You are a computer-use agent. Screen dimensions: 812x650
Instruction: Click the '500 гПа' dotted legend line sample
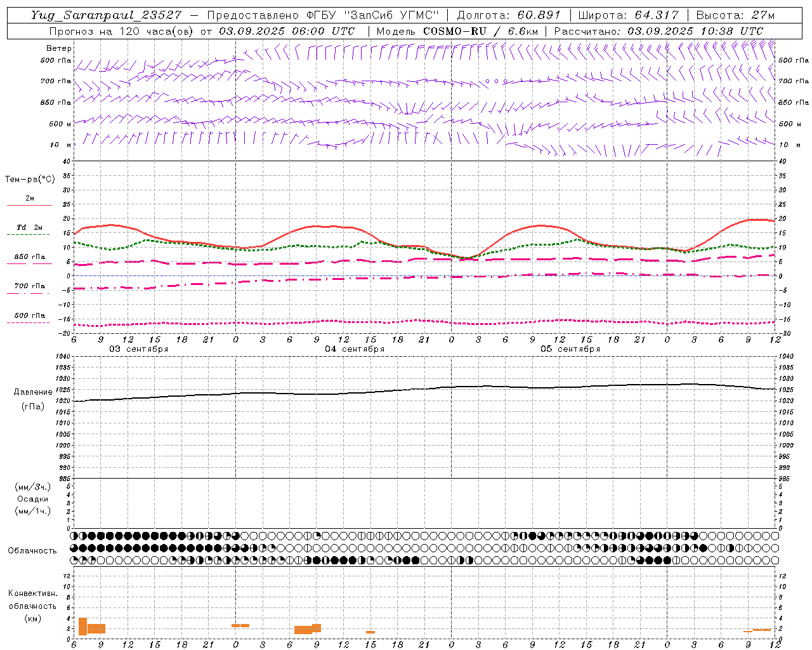click(x=28, y=322)
